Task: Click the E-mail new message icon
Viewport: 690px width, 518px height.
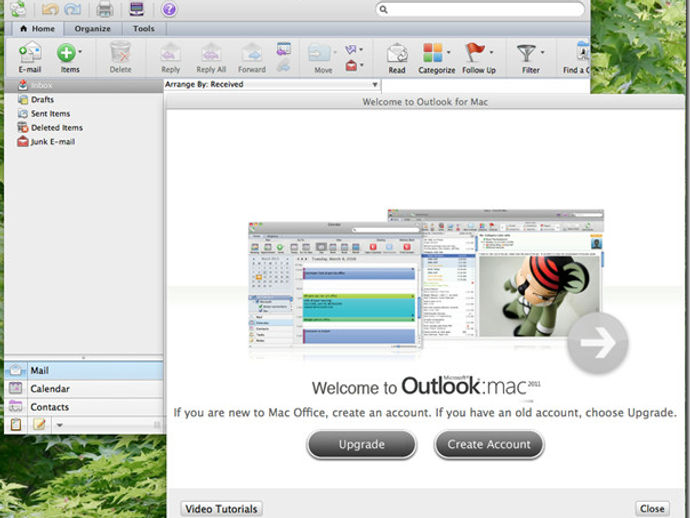Action: [x=30, y=53]
